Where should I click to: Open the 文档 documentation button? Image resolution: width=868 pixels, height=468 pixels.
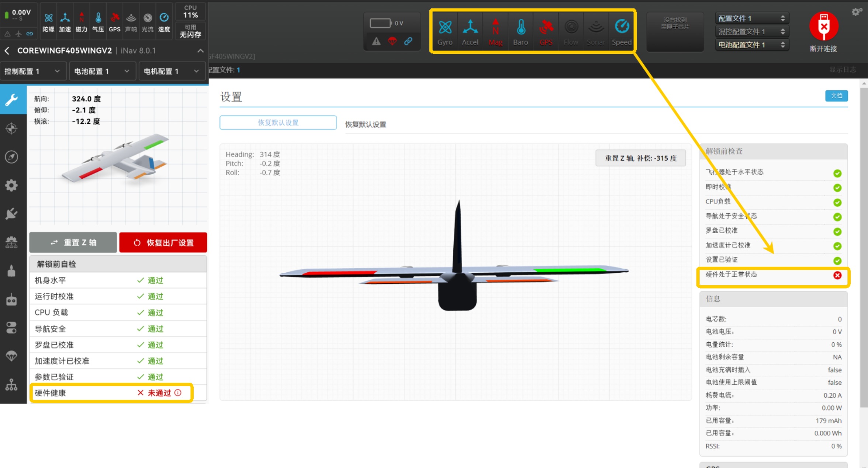point(836,96)
